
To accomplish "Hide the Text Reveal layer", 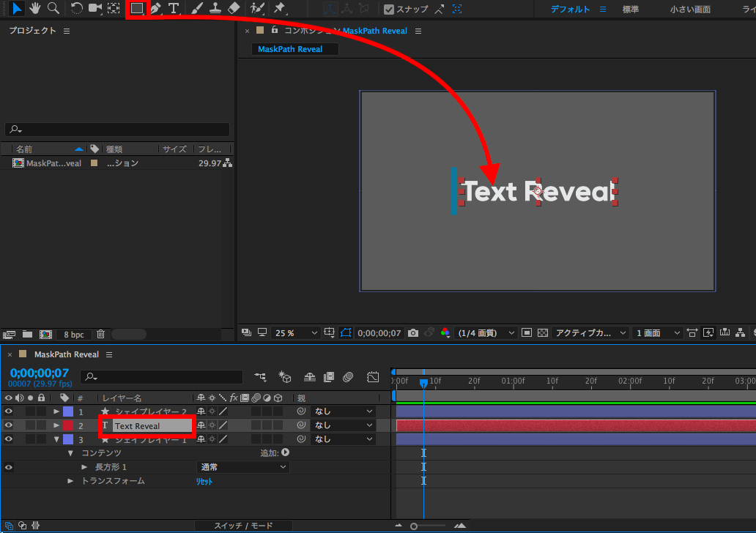I will (9, 425).
